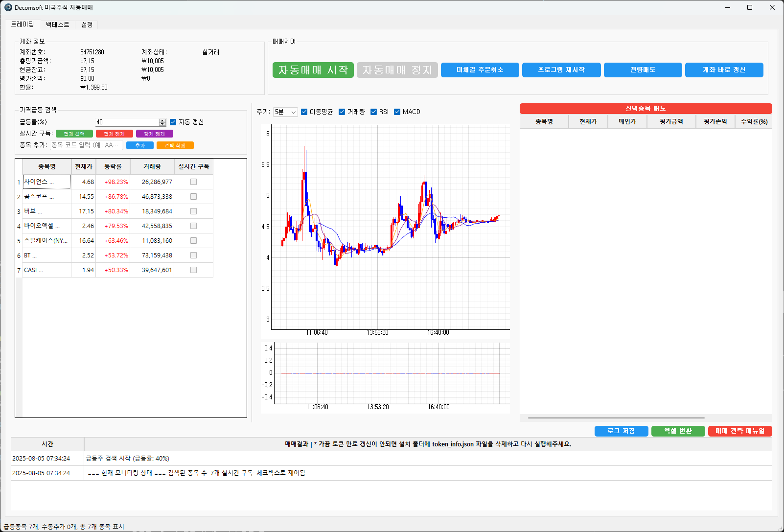Open the 설정 tab
This screenshot has height=532, width=784.
pyautogui.click(x=87, y=24)
